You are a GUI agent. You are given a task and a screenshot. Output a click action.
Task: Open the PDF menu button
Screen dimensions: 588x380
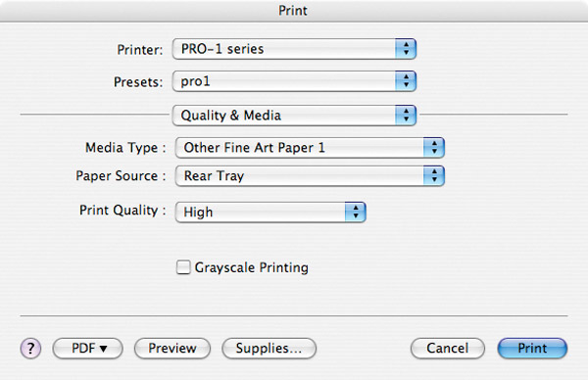click(88, 349)
